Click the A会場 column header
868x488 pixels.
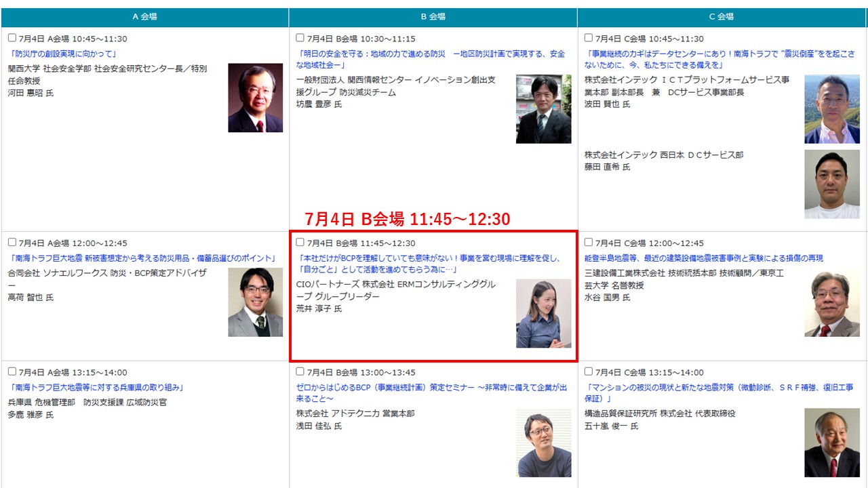(144, 17)
